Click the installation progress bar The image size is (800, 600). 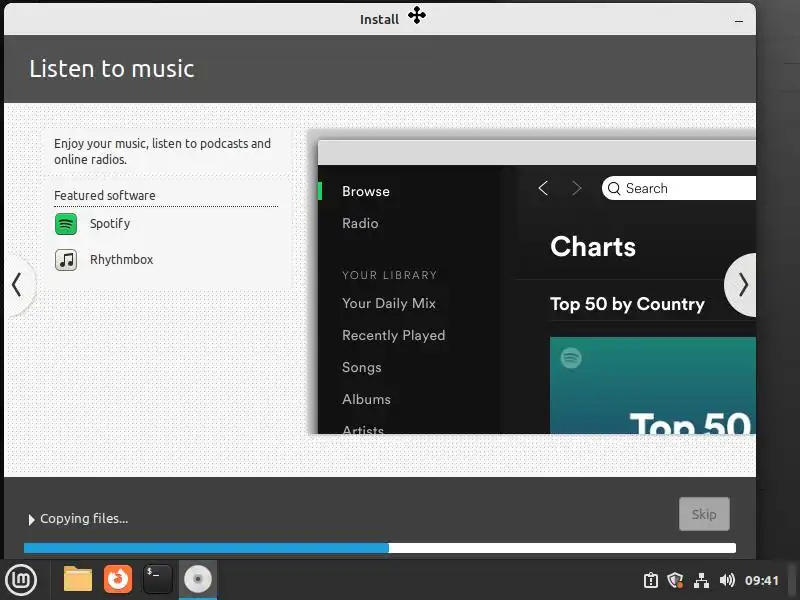(380, 548)
